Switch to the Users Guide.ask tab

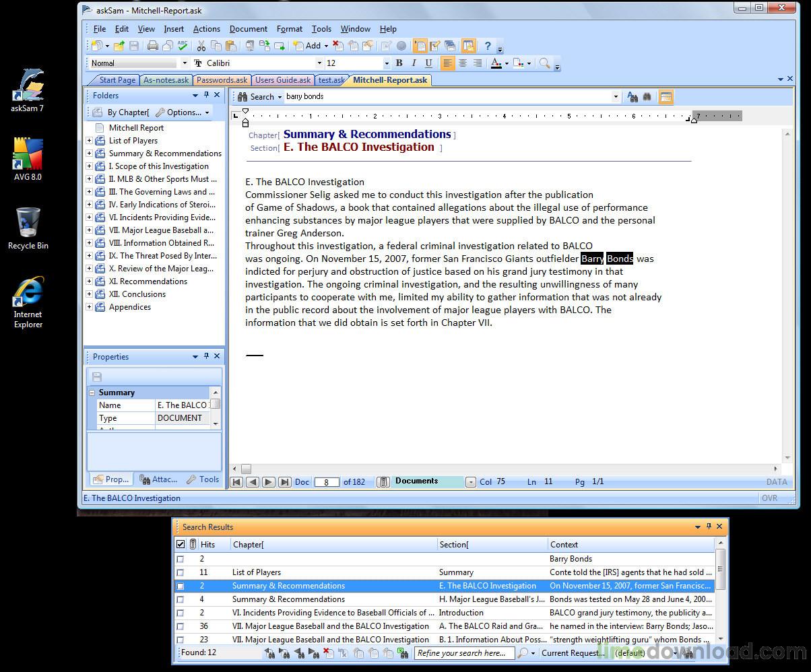pos(283,80)
